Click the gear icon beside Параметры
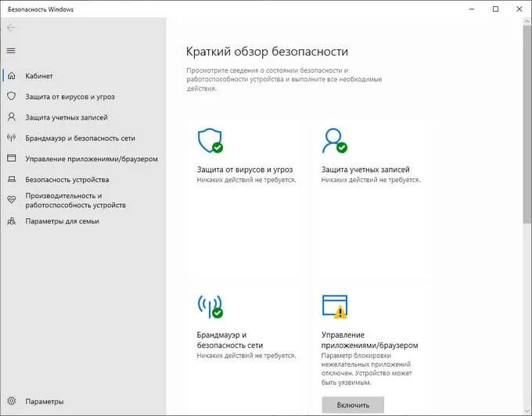Image resolution: width=532 pixels, height=416 pixels. click(x=12, y=400)
